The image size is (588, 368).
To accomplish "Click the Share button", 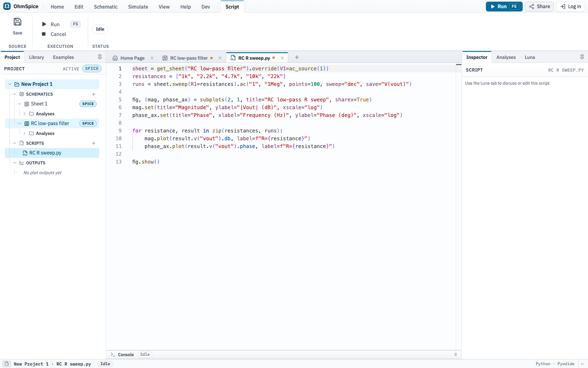I will point(539,7).
